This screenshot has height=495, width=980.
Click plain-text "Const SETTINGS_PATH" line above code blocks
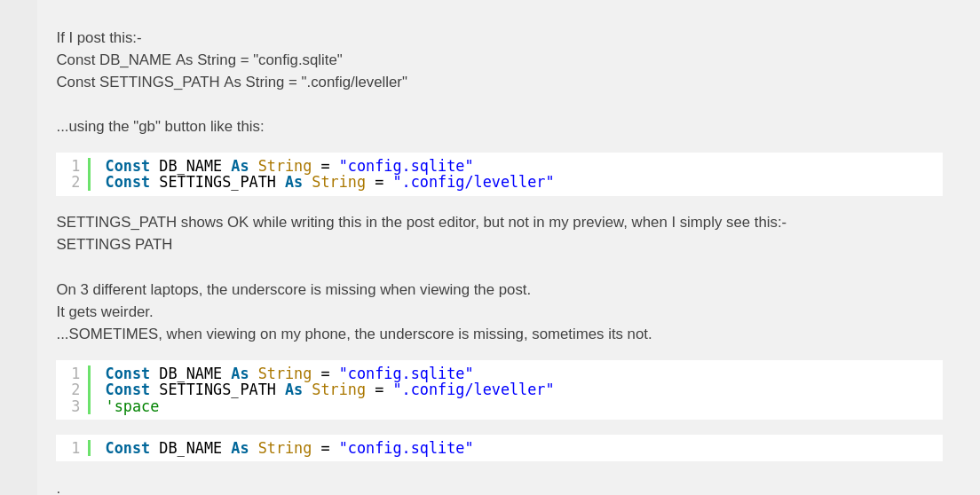(232, 82)
